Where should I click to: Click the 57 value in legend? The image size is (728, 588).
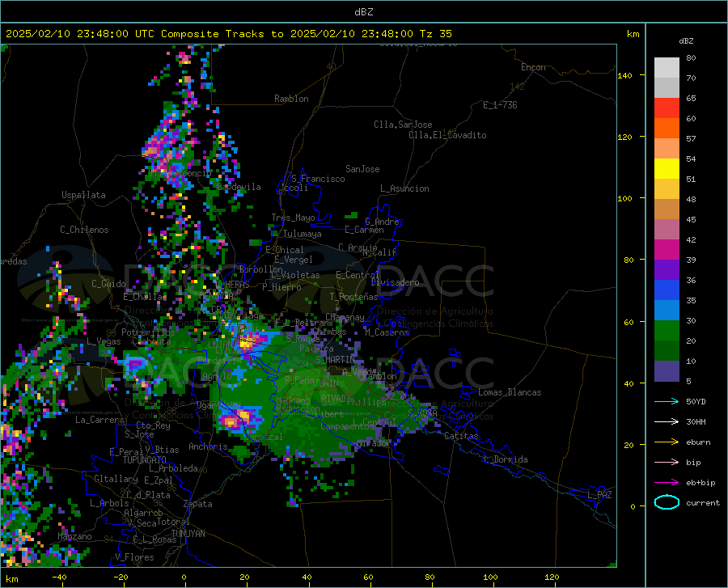pyautogui.click(x=691, y=139)
